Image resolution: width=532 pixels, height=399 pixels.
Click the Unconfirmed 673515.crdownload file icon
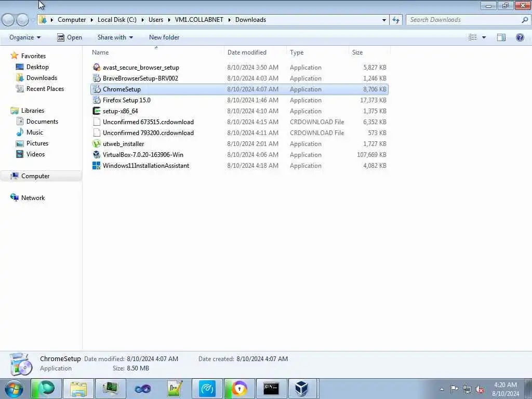97,122
